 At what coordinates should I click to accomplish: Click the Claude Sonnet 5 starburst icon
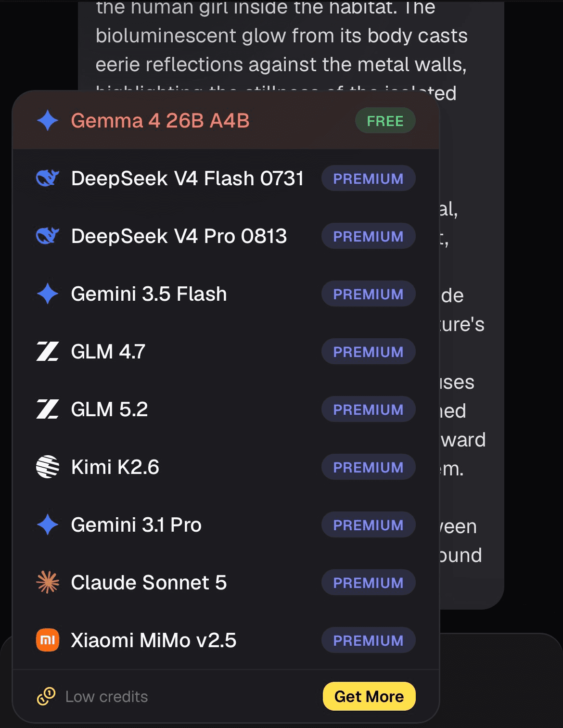[48, 582]
